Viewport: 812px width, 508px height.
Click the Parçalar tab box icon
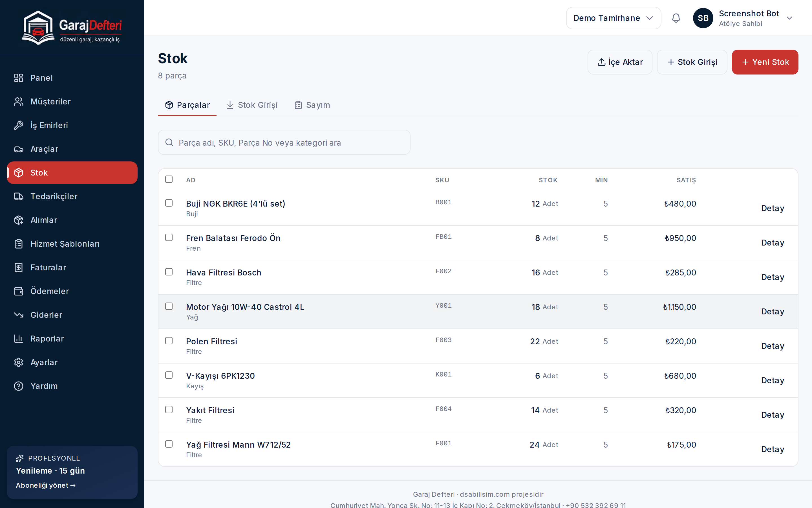tap(169, 105)
